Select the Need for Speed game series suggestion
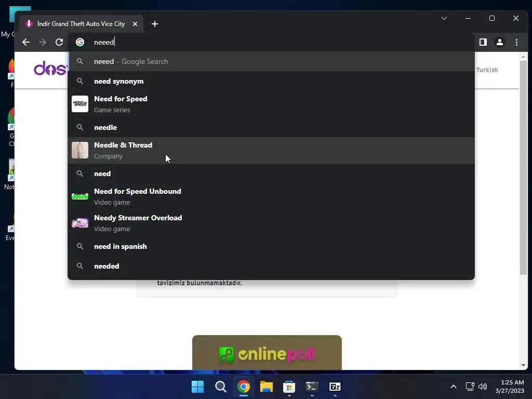 pos(271,104)
